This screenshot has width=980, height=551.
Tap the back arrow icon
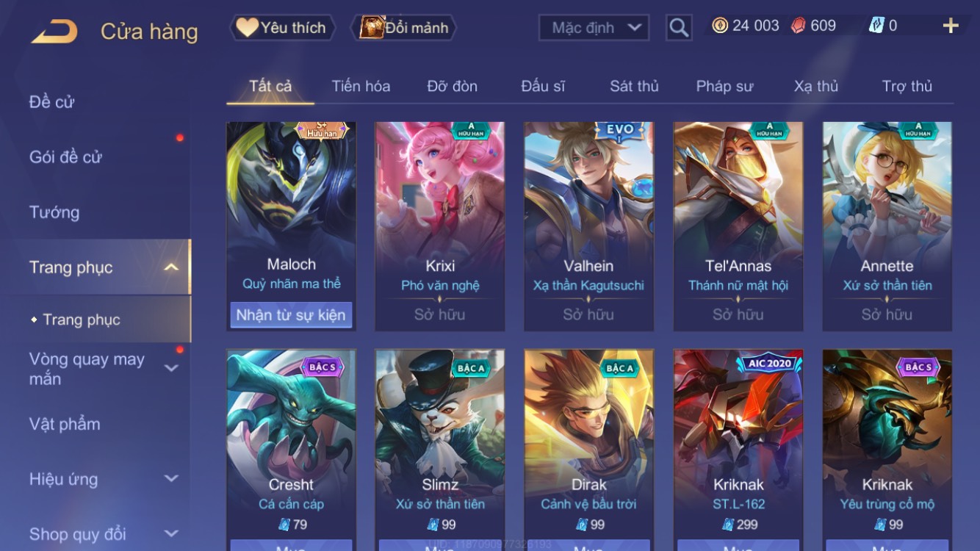tap(54, 31)
